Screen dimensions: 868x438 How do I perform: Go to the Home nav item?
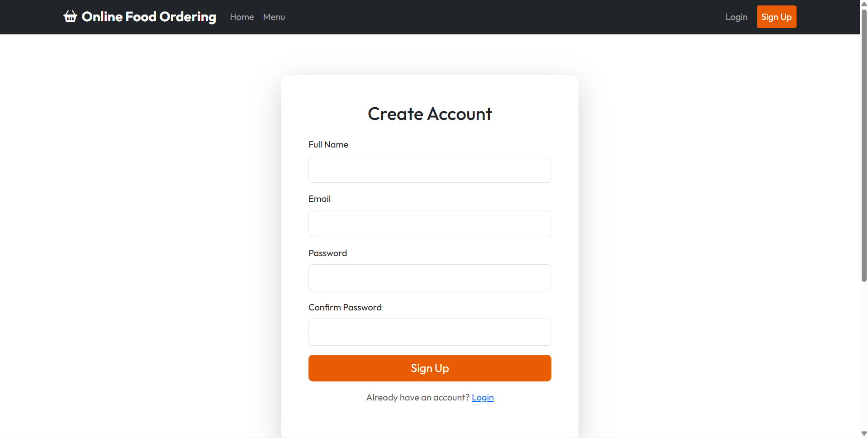pos(242,17)
